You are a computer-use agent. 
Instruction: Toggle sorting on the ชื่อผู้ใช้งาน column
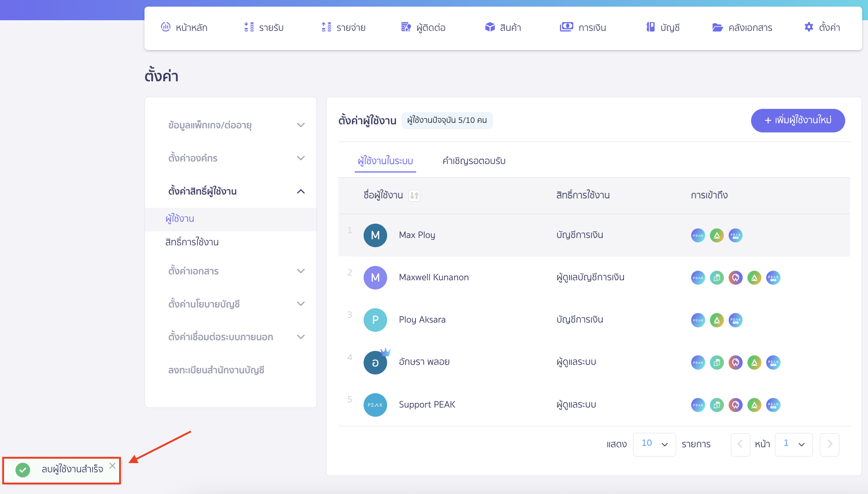click(x=414, y=195)
